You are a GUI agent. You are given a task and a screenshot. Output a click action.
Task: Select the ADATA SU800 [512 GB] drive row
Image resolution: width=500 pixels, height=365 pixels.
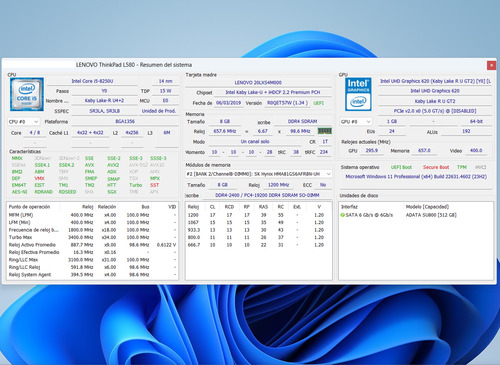[x=416, y=215]
